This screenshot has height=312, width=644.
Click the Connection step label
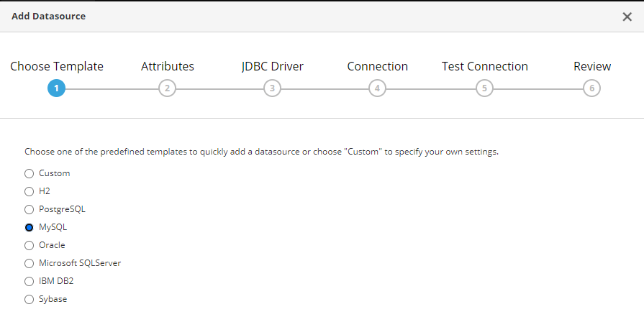(377, 67)
